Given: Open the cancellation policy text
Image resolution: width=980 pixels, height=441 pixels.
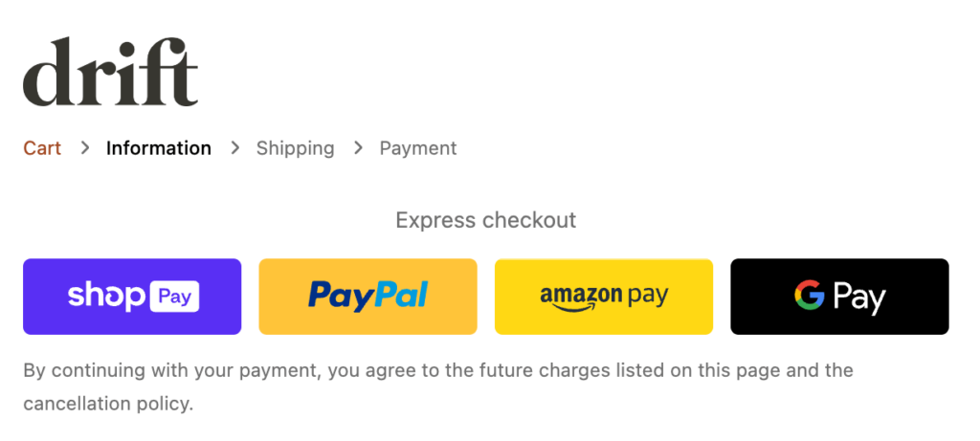Looking at the screenshot, I should 108,404.
